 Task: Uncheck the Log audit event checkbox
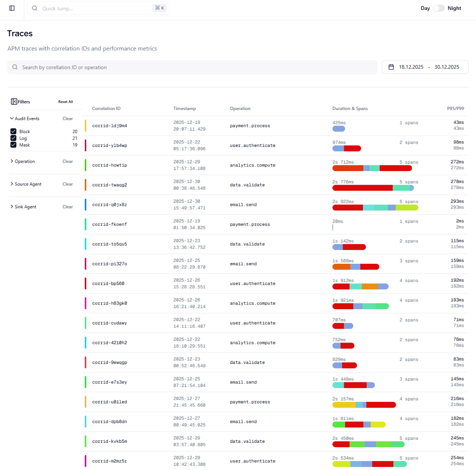tap(13, 138)
